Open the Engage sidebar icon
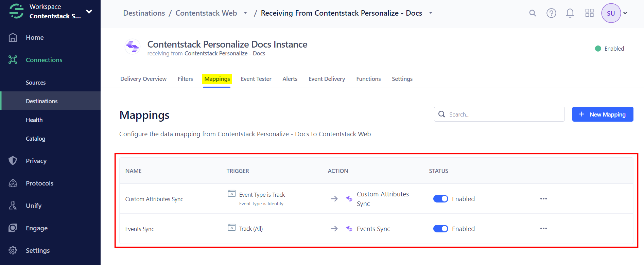 pyautogui.click(x=13, y=228)
